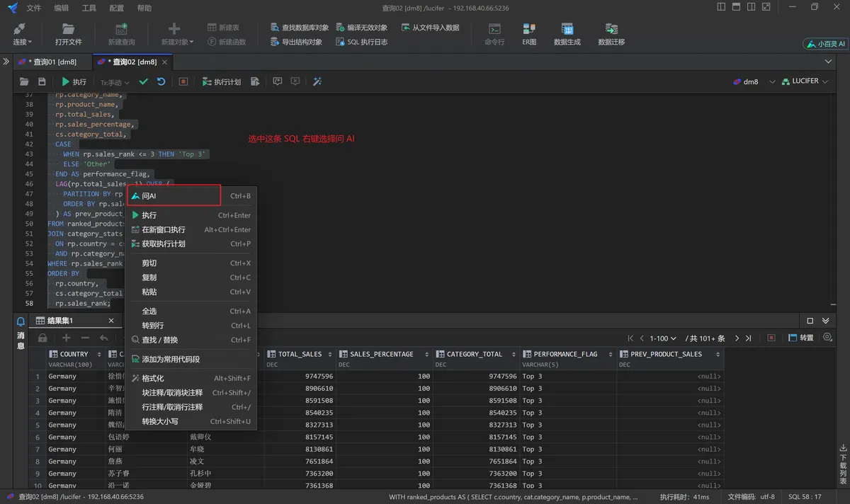The height and width of the screenshot is (504, 850).
Task: Click the TOTAL_SALES column header
Action: pyautogui.click(x=300, y=354)
